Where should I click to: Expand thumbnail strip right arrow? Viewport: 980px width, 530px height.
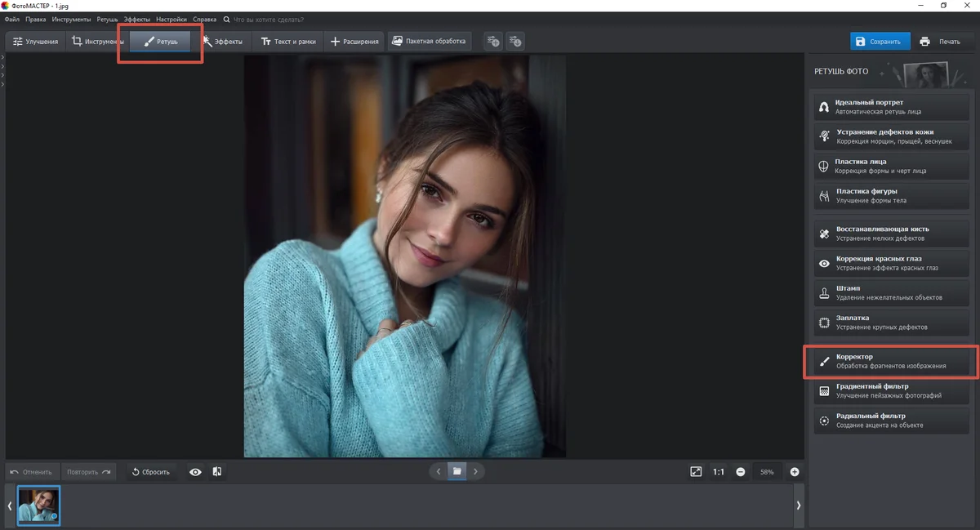point(798,506)
